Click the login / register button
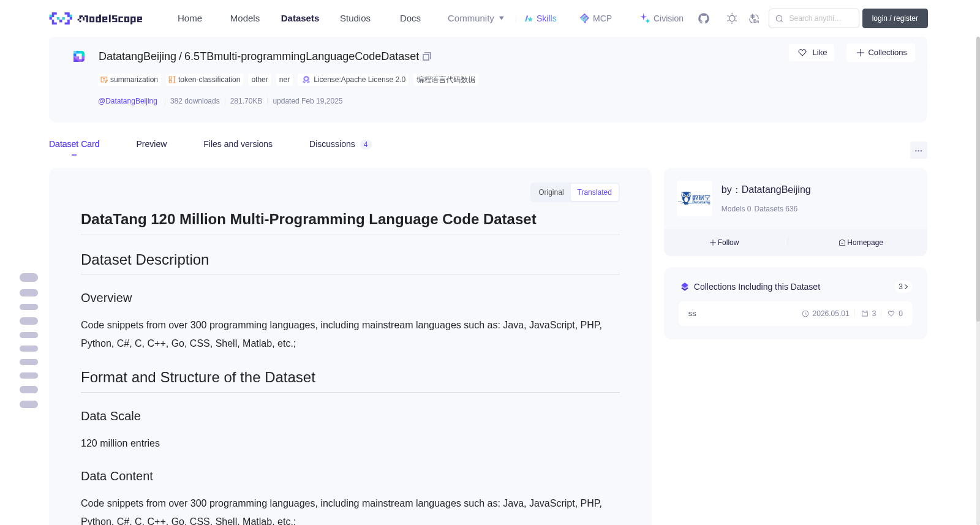Image resolution: width=980 pixels, height=525 pixels. [895, 18]
